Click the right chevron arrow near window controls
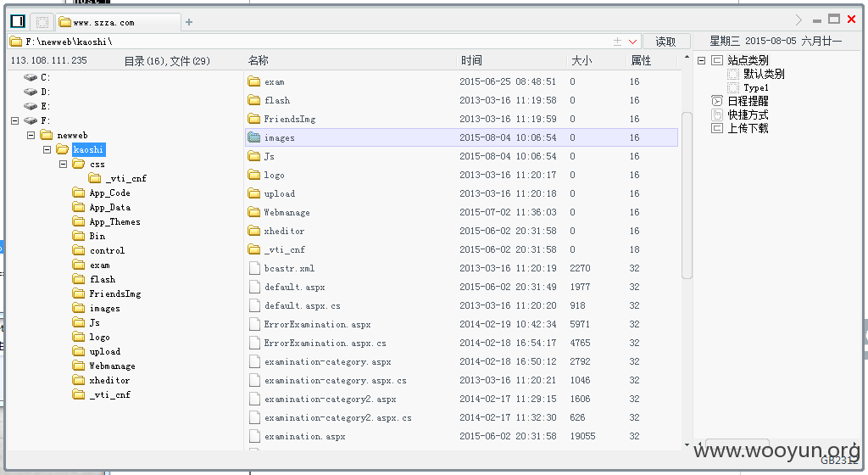 click(x=798, y=20)
